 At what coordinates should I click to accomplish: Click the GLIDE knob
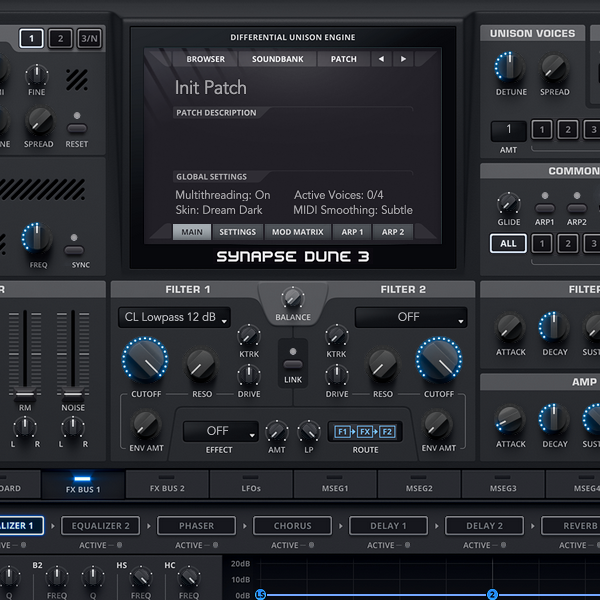[x=509, y=204]
